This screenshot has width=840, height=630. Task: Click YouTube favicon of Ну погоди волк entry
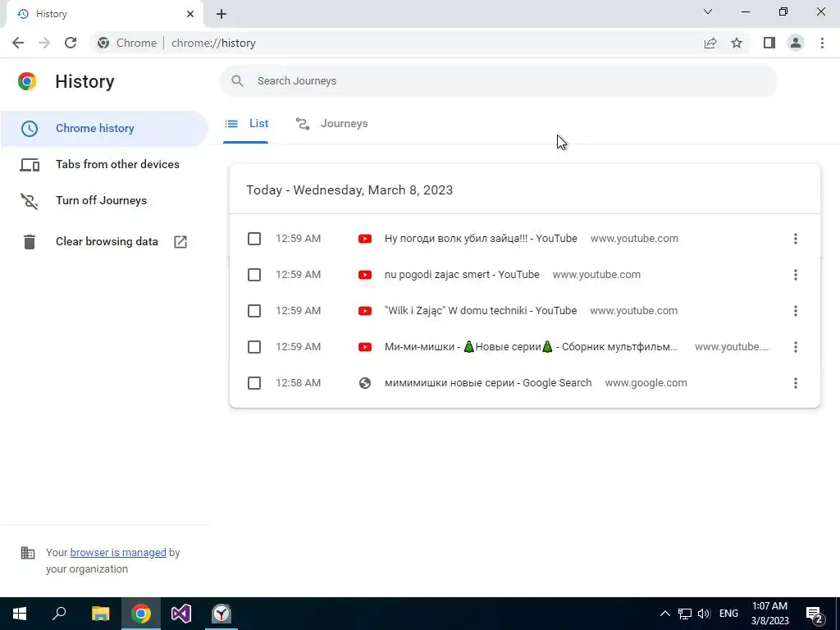365,239
